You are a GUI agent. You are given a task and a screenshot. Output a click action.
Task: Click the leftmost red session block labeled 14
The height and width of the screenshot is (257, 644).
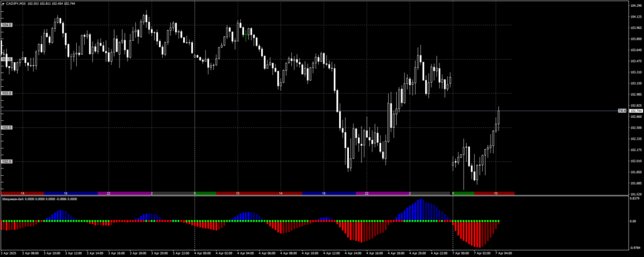[x=23, y=193]
